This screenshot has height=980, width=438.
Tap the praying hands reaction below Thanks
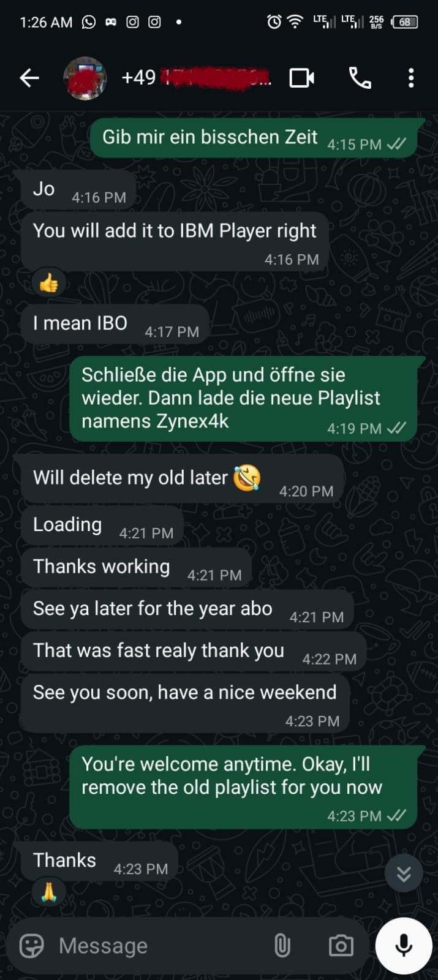click(x=48, y=892)
